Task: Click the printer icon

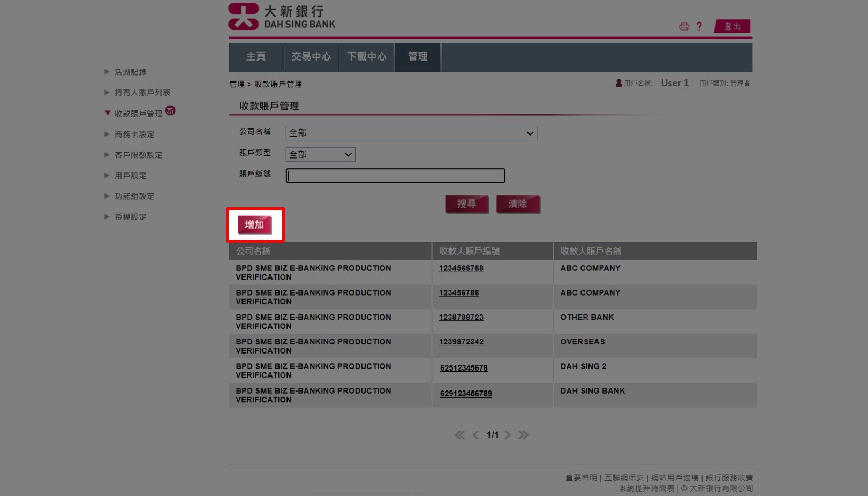Action: 684,26
